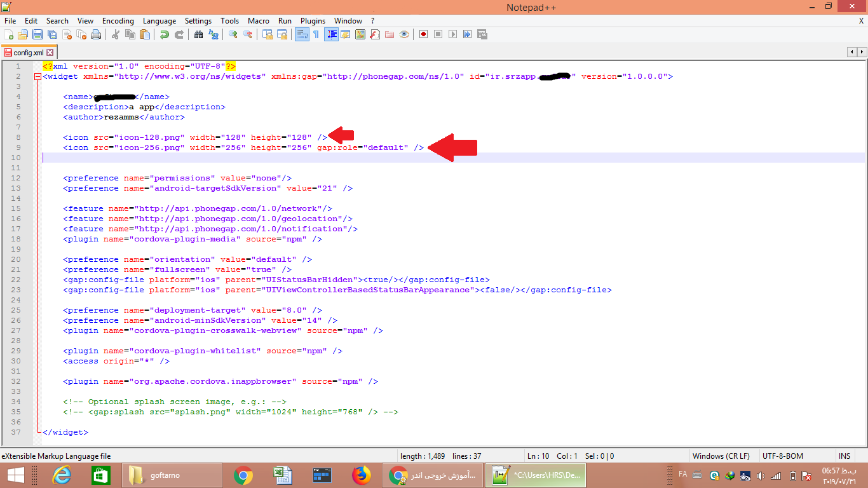
Task: Open Folder as Workspace icon
Action: [x=390, y=34]
